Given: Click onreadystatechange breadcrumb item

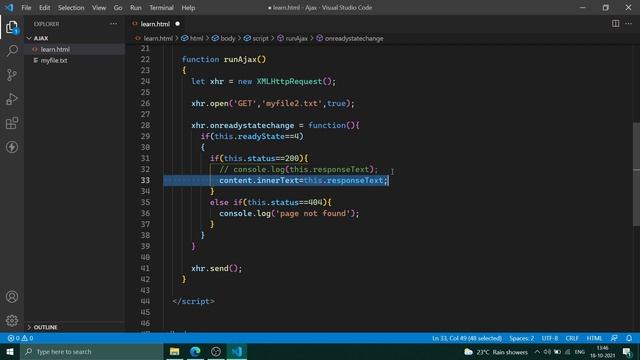Looking at the screenshot, I should 353,38.
